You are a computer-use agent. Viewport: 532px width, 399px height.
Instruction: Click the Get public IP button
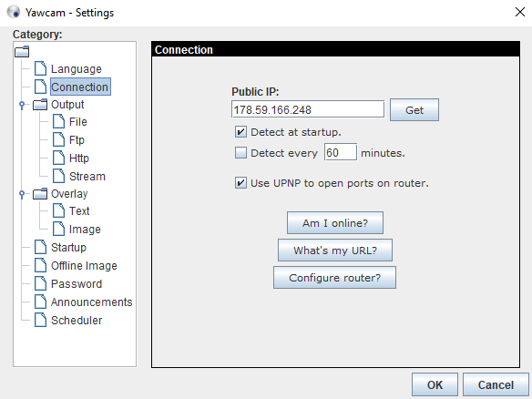414,110
